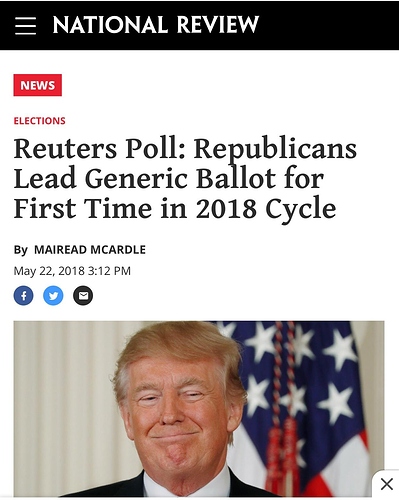This screenshot has height=500, width=399.
Task: Go to National Review homepage logo
Action: (x=156, y=25)
